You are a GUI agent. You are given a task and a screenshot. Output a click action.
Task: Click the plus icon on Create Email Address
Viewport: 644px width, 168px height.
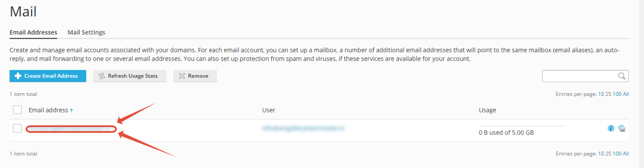tap(18, 76)
